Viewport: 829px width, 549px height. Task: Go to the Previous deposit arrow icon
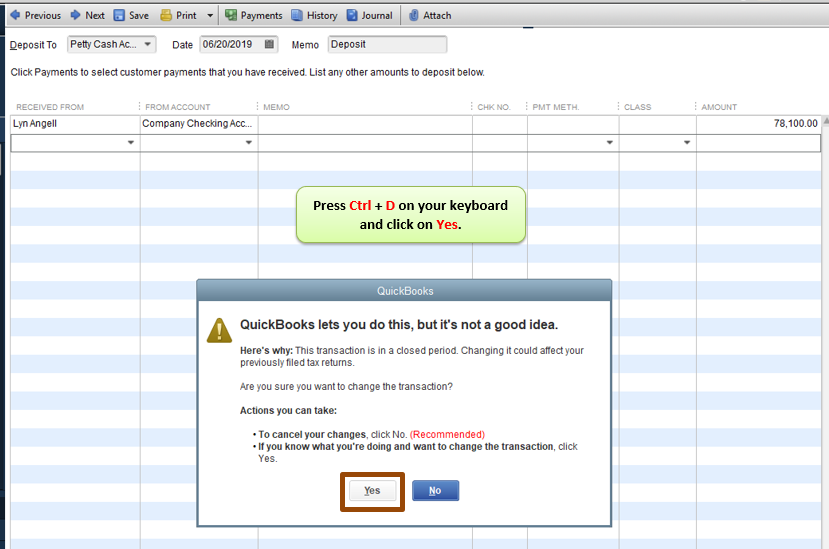[x=15, y=15]
